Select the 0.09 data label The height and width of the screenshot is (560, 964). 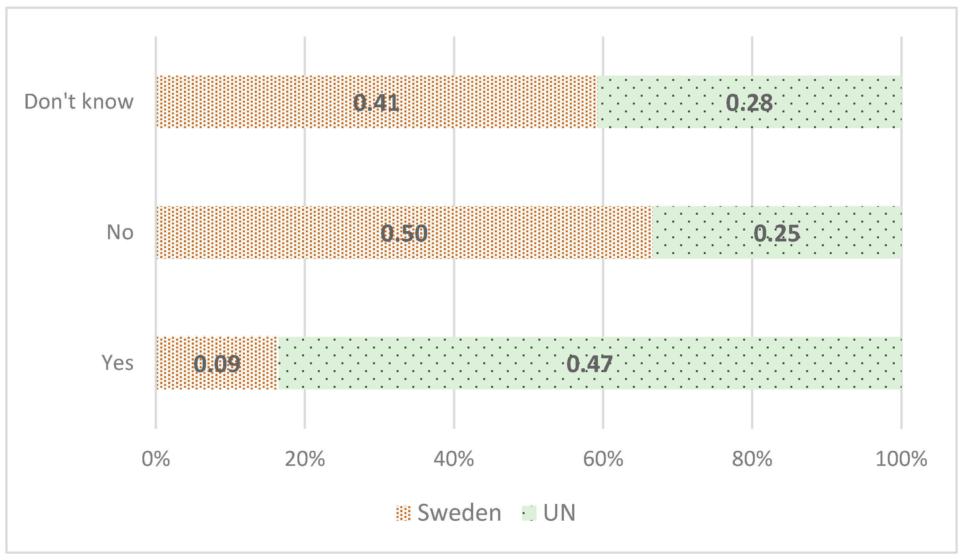217,364
